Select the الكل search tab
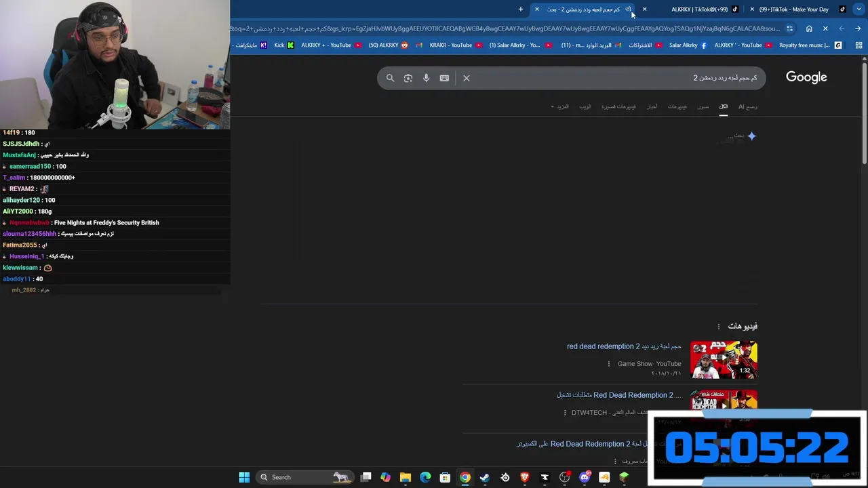Viewport: 868px width, 488px height. pos(724,106)
